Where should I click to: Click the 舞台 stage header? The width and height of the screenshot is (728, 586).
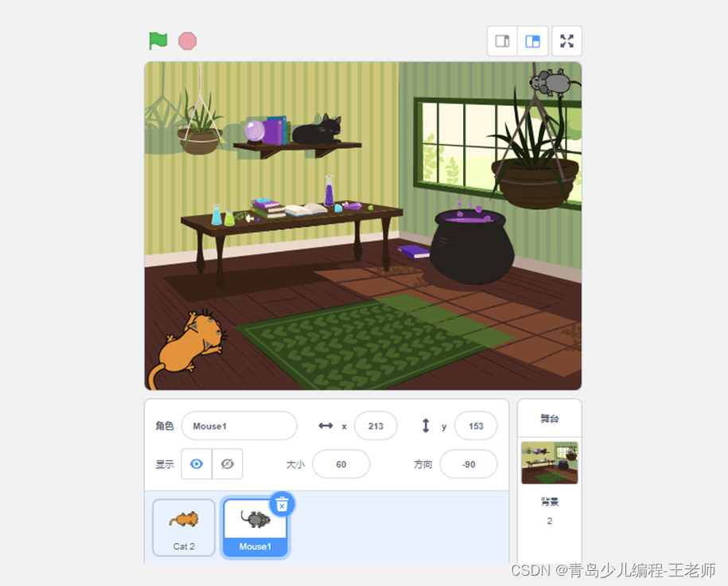549,418
